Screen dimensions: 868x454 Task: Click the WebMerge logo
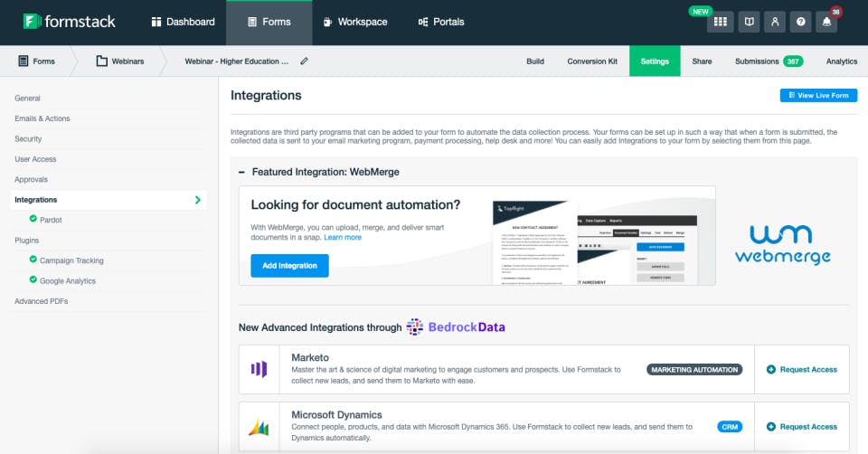783,243
